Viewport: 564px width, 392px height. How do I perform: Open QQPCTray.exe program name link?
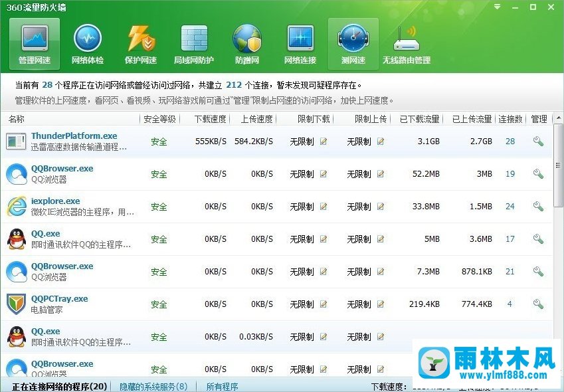coord(59,299)
